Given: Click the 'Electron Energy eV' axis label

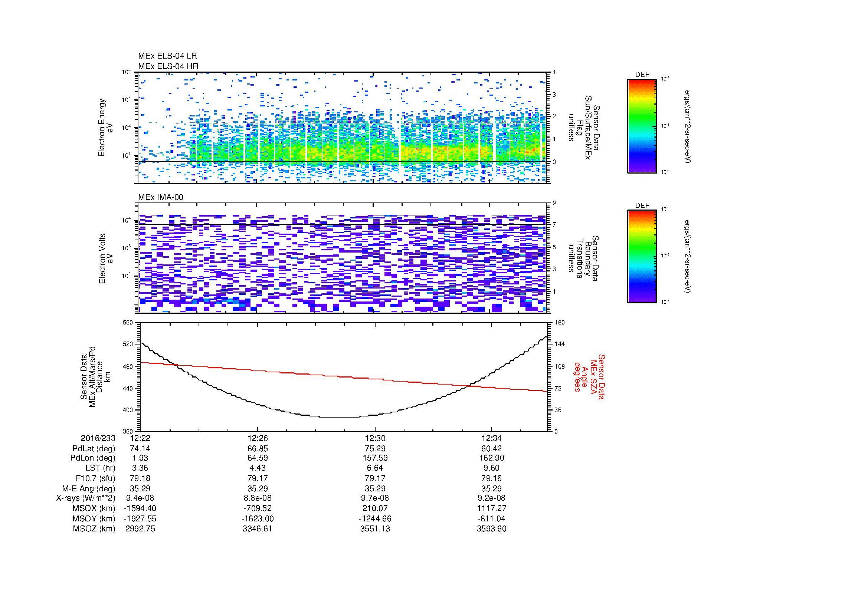Looking at the screenshot, I should coord(105,128).
